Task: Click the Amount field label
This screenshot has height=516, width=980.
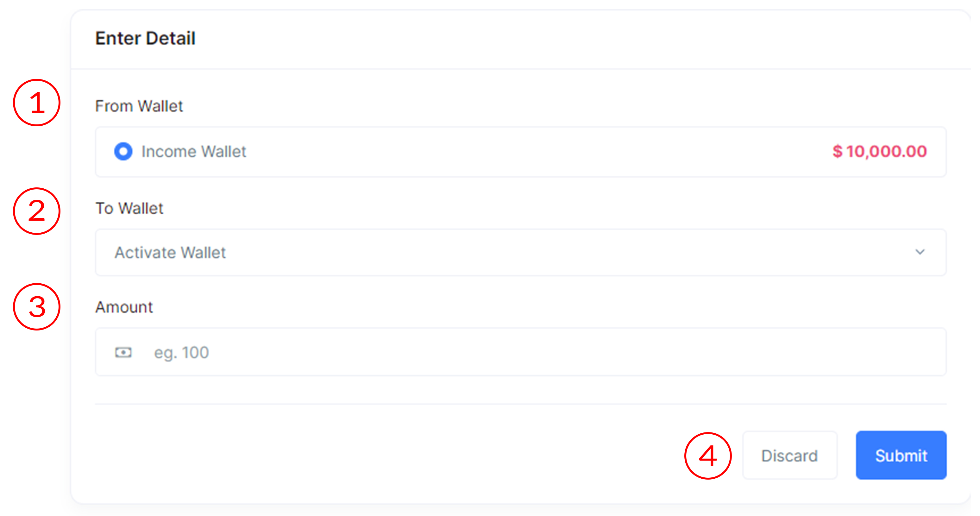Action: pyautogui.click(x=124, y=307)
